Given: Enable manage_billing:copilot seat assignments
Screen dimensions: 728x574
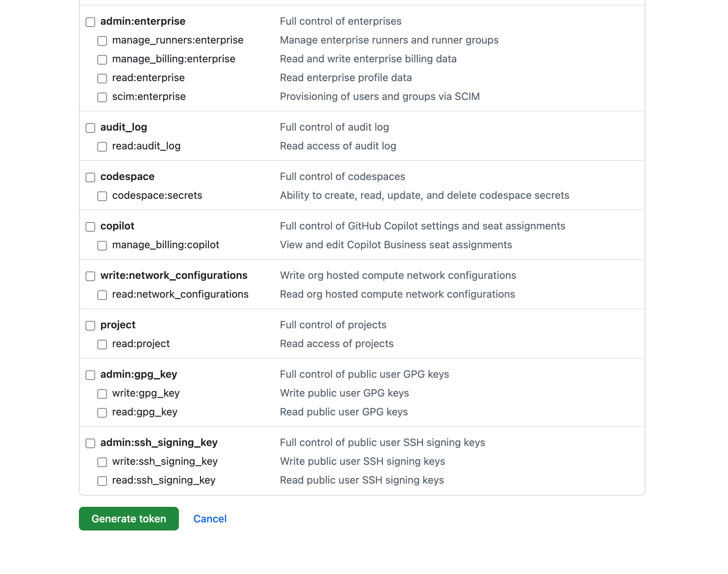Looking at the screenshot, I should pyautogui.click(x=102, y=246).
